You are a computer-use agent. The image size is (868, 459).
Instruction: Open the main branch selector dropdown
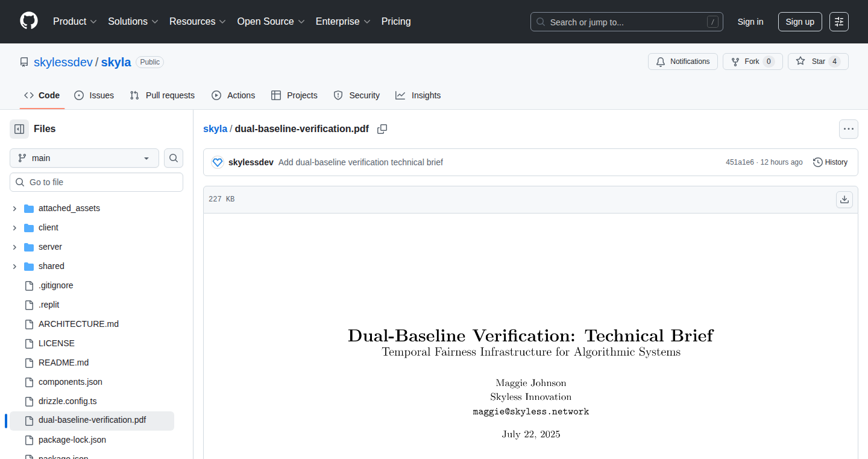click(84, 158)
